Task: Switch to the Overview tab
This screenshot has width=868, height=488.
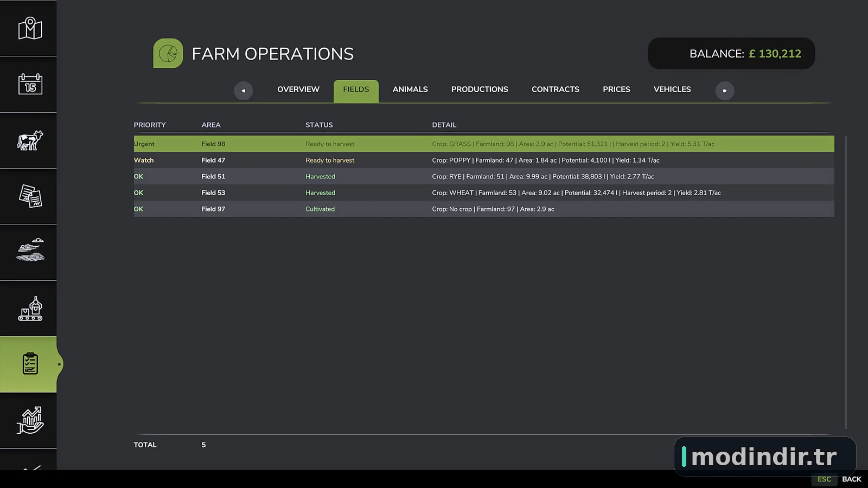Action: pyautogui.click(x=298, y=89)
